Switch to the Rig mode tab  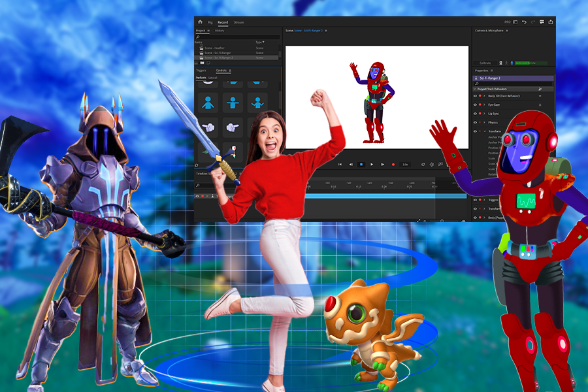coord(210,22)
